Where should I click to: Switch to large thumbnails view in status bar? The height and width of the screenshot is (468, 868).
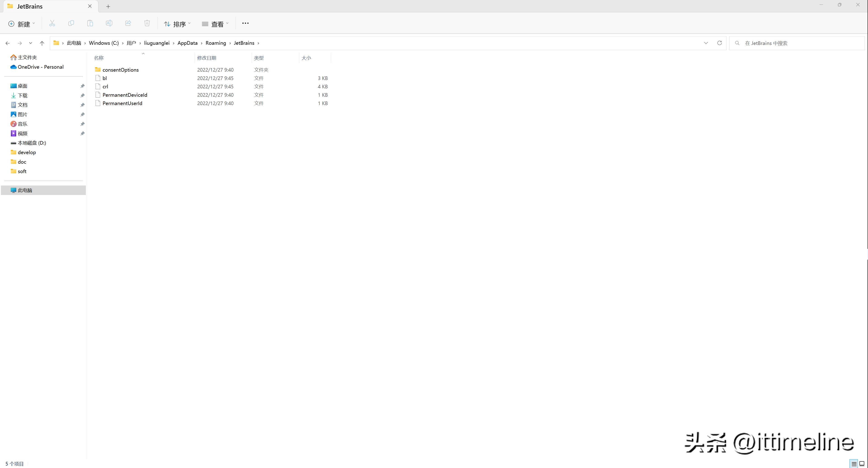point(862,464)
